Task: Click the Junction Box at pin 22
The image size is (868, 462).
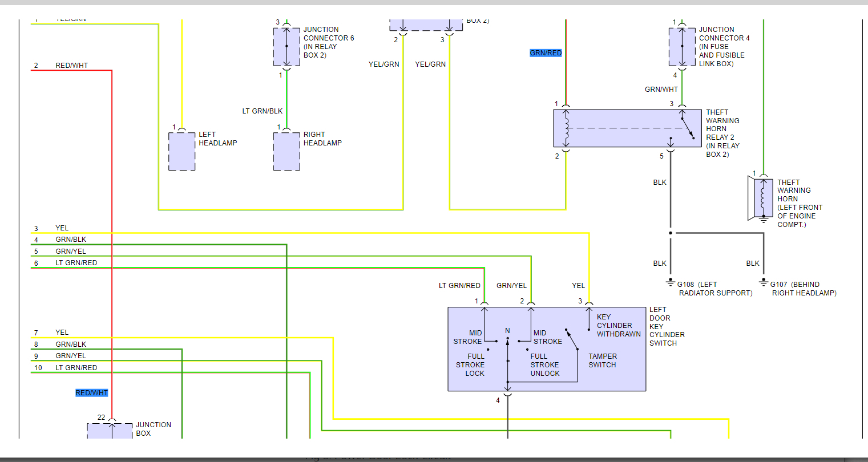Action: pos(102,431)
